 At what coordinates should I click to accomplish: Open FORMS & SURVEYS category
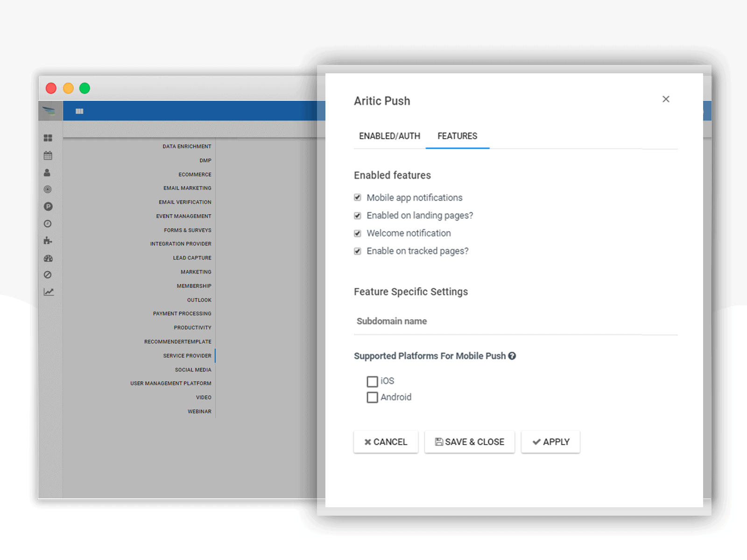click(x=187, y=230)
